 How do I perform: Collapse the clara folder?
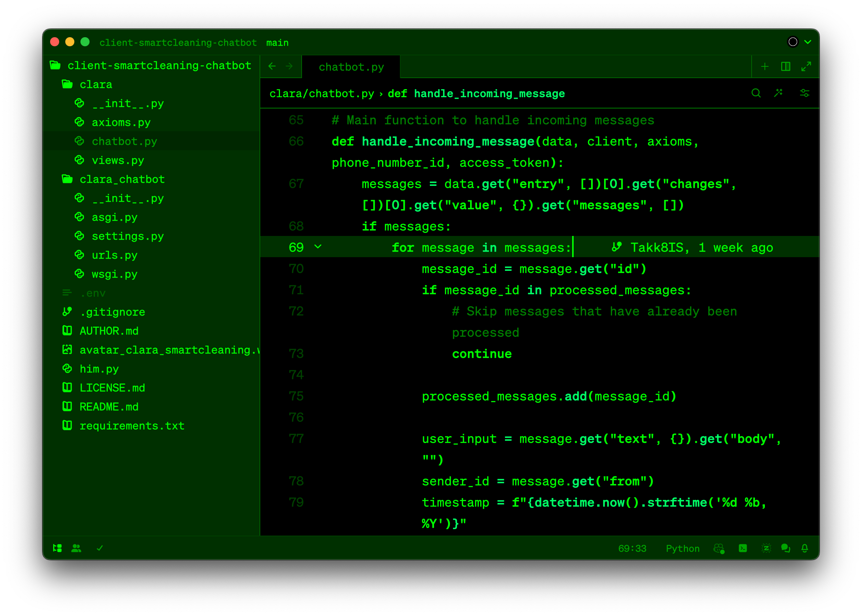[151, 84]
